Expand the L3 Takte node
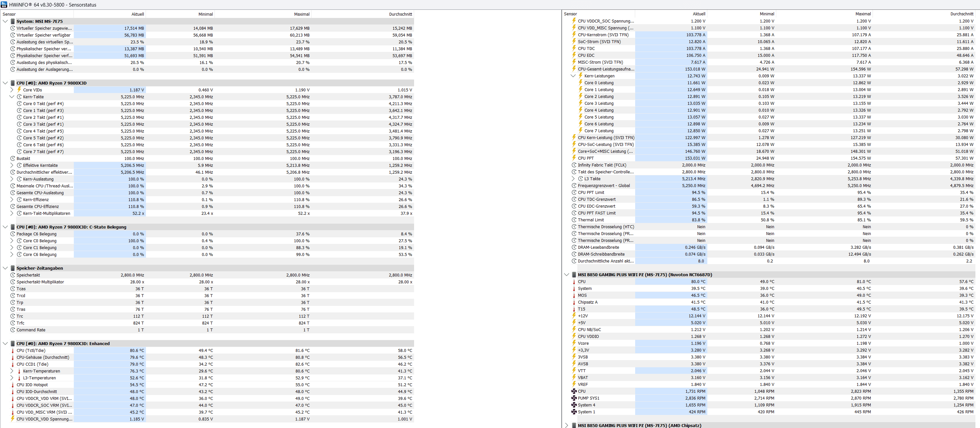The width and height of the screenshot is (980, 428). [x=573, y=179]
